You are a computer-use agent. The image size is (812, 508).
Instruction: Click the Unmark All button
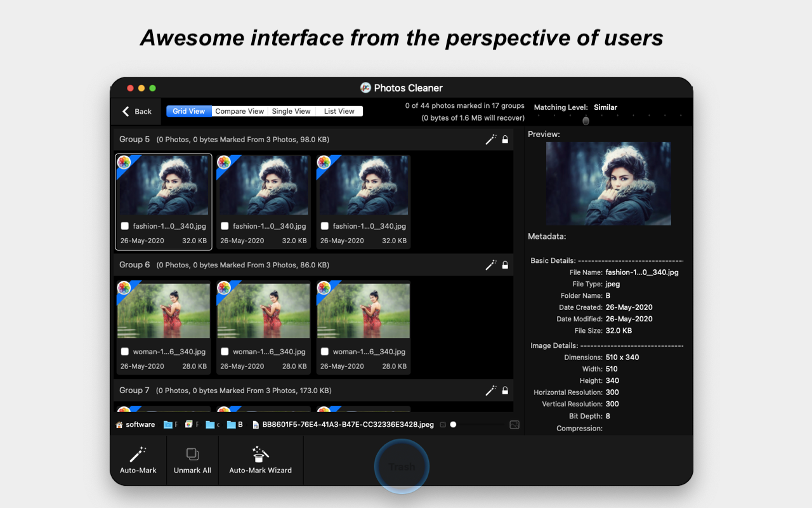192,460
